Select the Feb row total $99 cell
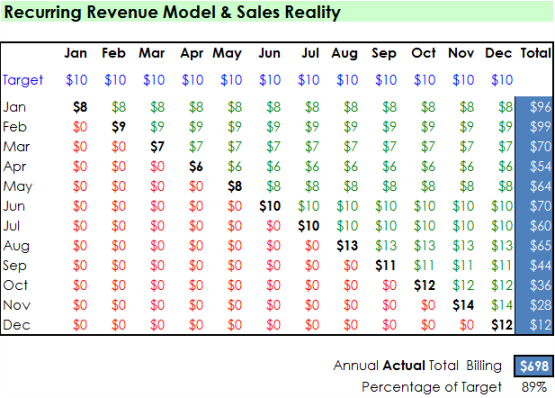The width and height of the screenshot is (555, 398). click(x=534, y=127)
